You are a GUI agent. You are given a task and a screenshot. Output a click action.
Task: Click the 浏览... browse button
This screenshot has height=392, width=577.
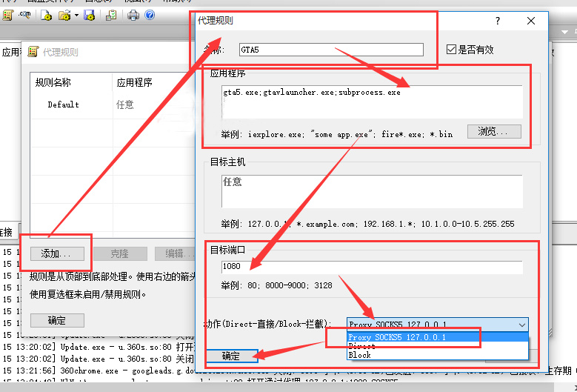pyautogui.click(x=493, y=131)
